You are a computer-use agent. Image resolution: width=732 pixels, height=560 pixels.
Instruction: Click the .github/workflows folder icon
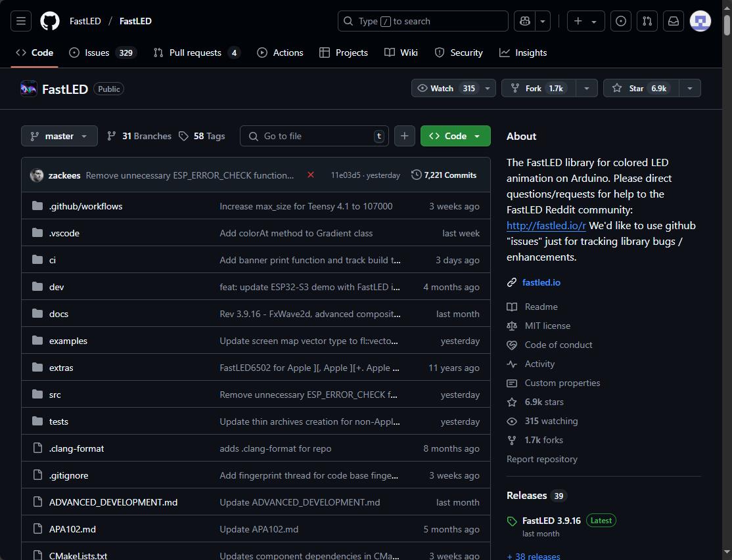[x=37, y=206]
